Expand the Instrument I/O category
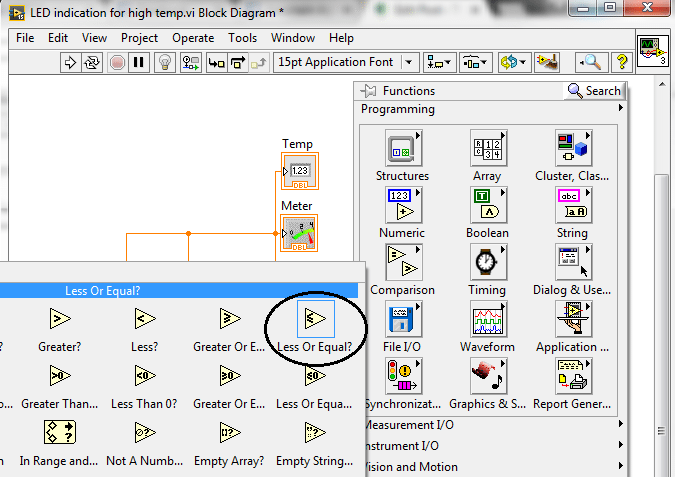Screen dimensions: 675x477 click(x=494, y=446)
